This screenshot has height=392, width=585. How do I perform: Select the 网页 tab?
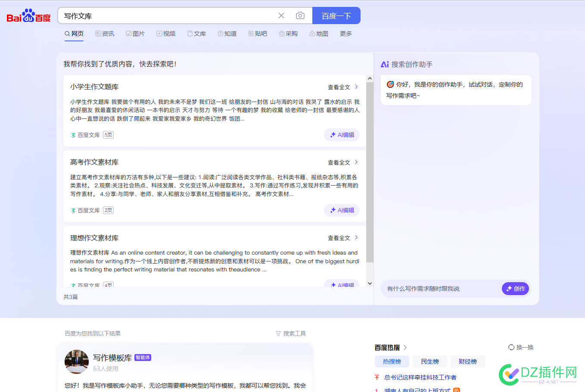click(74, 34)
